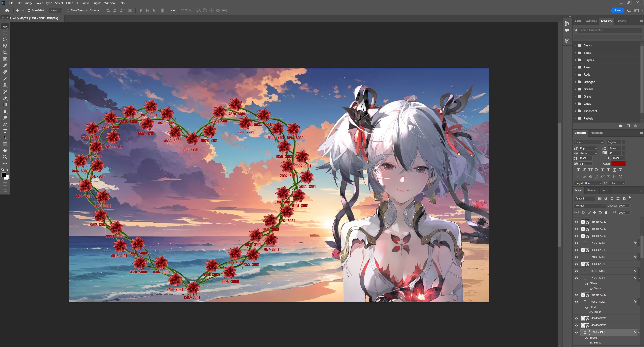Screen dimensions: 644x347
Task: Click the Faux Bold text style button
Action: 578,170
